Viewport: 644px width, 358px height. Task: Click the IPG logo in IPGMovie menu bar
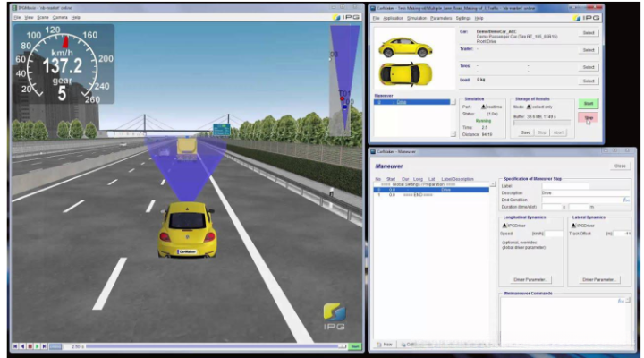(347, 17)
